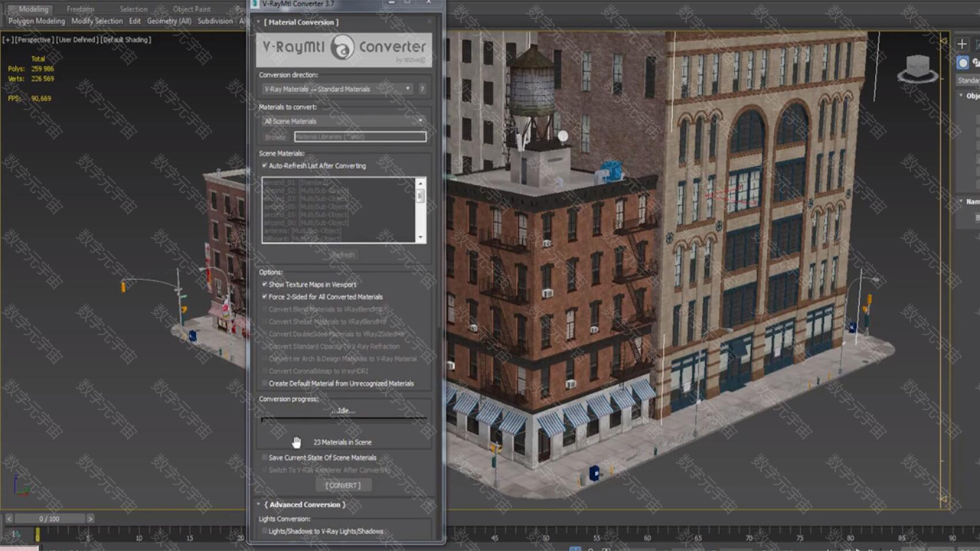980x551 pixels.
Task: Select the Geometry category circle icon
Action: (x=964, y=63)
